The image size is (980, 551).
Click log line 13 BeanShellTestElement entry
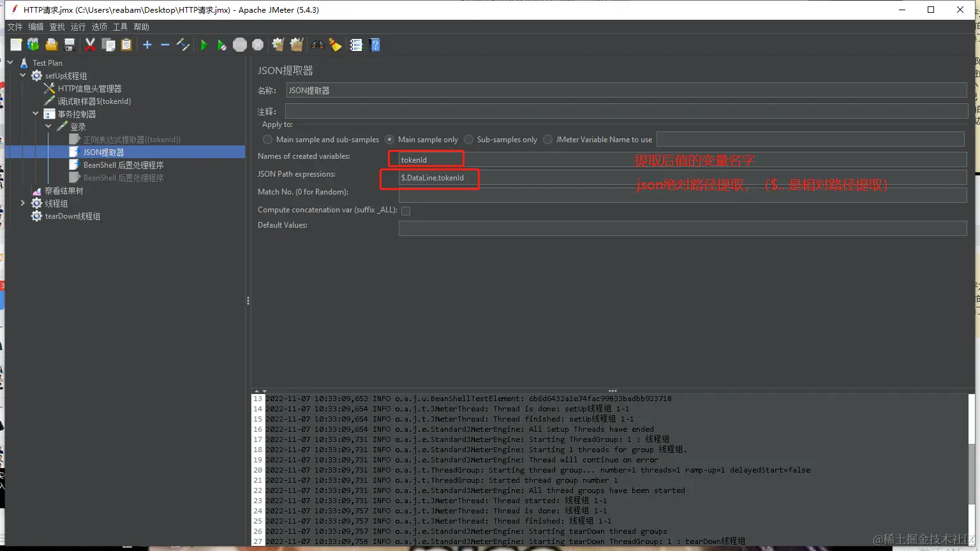(x=468, y=399)
